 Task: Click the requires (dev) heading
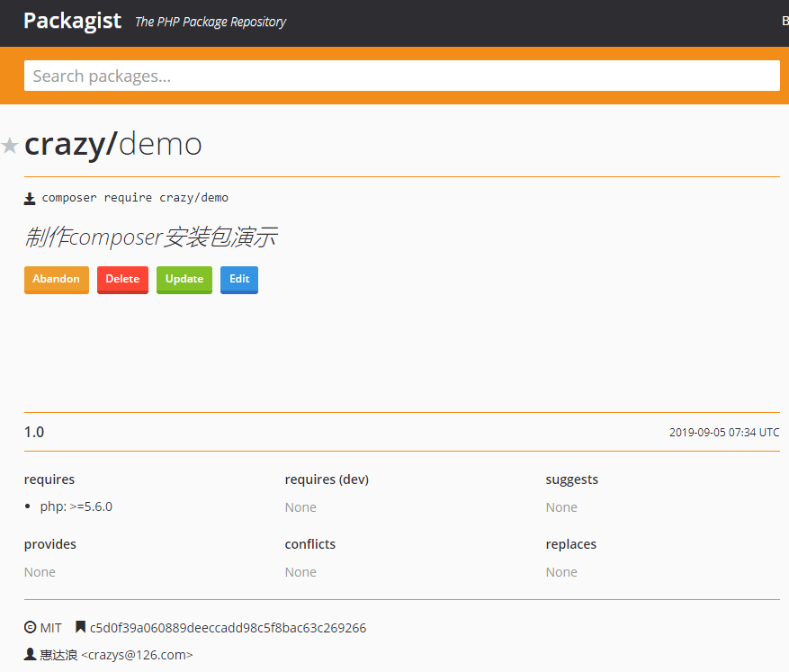[x=327, y=479]
